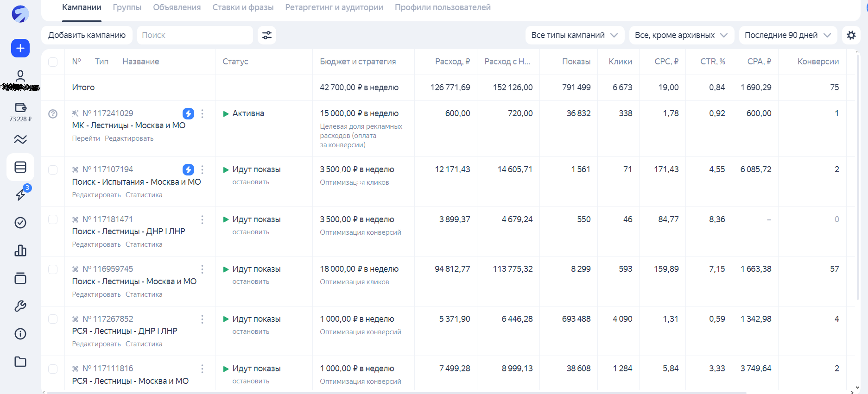This screenshot has width=868, height=394.
Task: Open the wrench tools sidebar icon
Action: click(20, 306)
